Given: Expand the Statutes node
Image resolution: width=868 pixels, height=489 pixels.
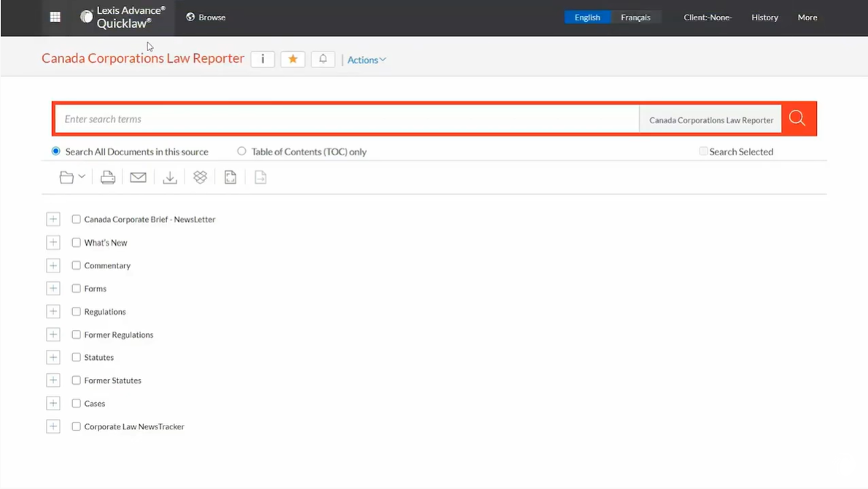Looking at the screenshot, I should coord(53,357).
